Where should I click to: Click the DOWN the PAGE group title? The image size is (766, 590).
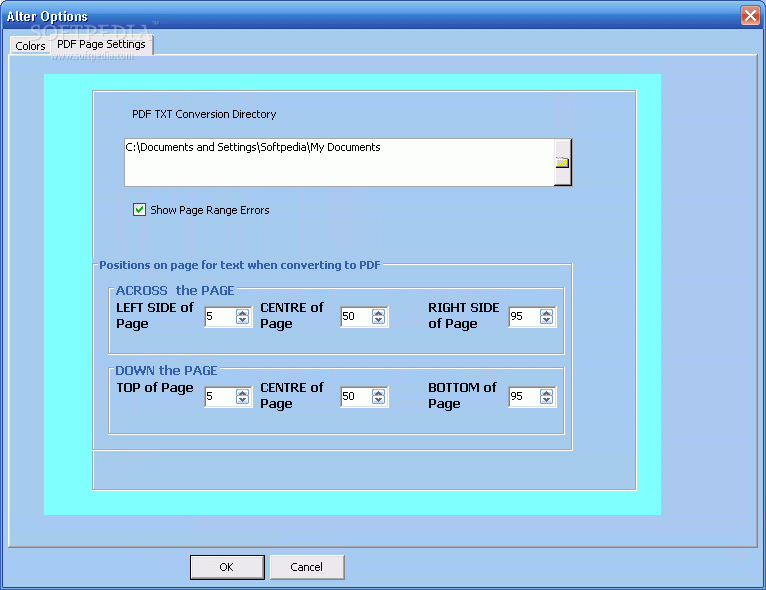[166, 371]
